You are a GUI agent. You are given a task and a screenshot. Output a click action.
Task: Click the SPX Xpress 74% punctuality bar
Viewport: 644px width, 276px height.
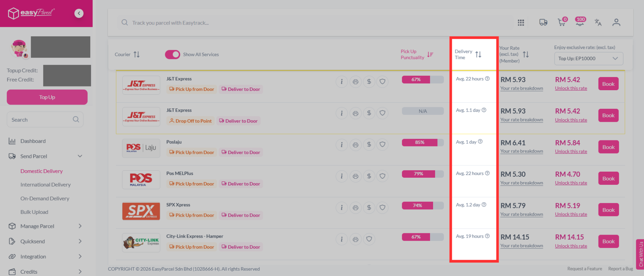click(423, 205)
